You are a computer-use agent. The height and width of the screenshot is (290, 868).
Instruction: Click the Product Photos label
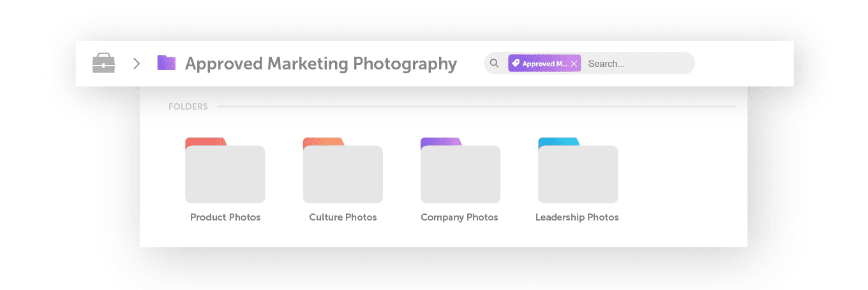[225, 217]
